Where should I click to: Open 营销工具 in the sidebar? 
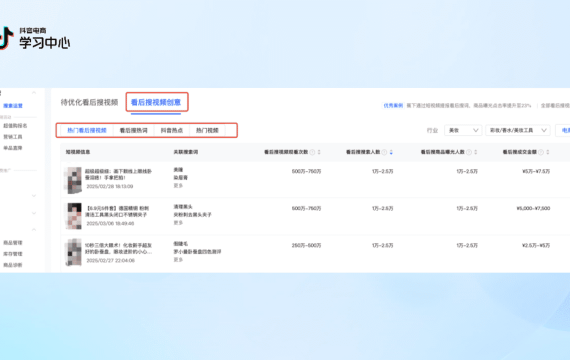coord(13,137)
